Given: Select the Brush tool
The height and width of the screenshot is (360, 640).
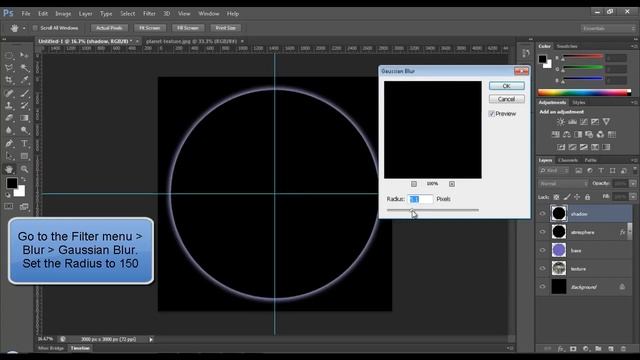Looking at the screenshot, I should tap(24, 93).
